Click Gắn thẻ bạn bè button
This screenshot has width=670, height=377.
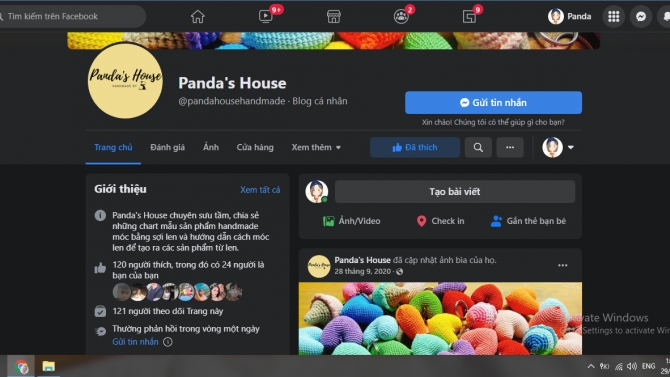coord(528,221)
